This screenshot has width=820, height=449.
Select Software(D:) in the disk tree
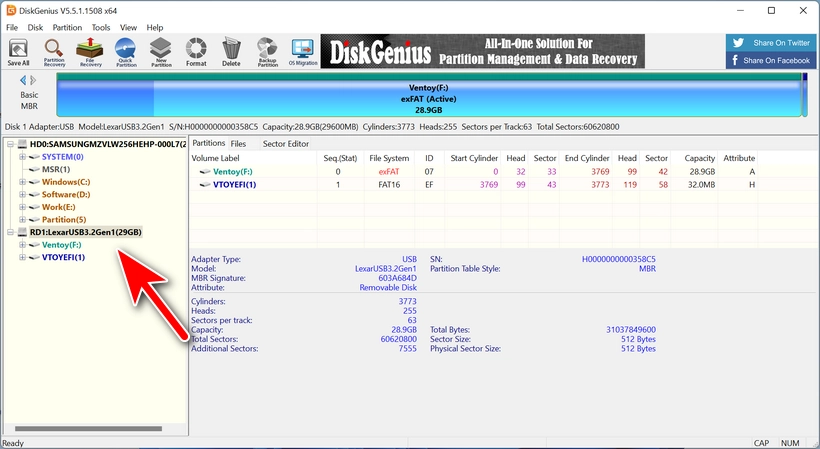(66, 194)
